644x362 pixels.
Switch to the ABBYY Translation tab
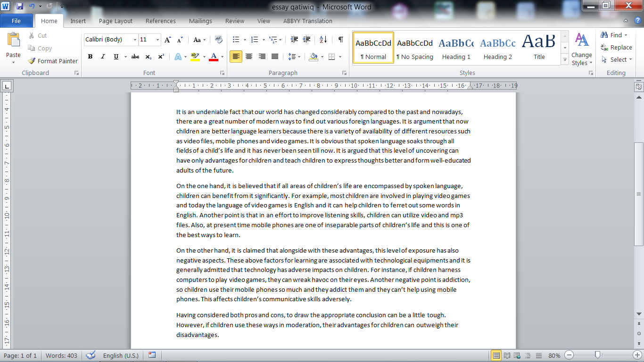(308, 21)
